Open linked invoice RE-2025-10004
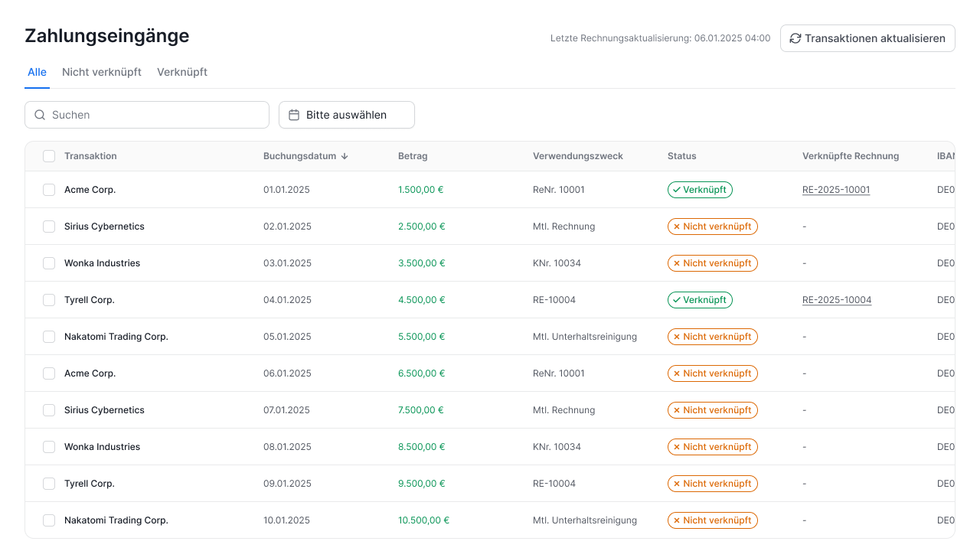 (837, 300)
